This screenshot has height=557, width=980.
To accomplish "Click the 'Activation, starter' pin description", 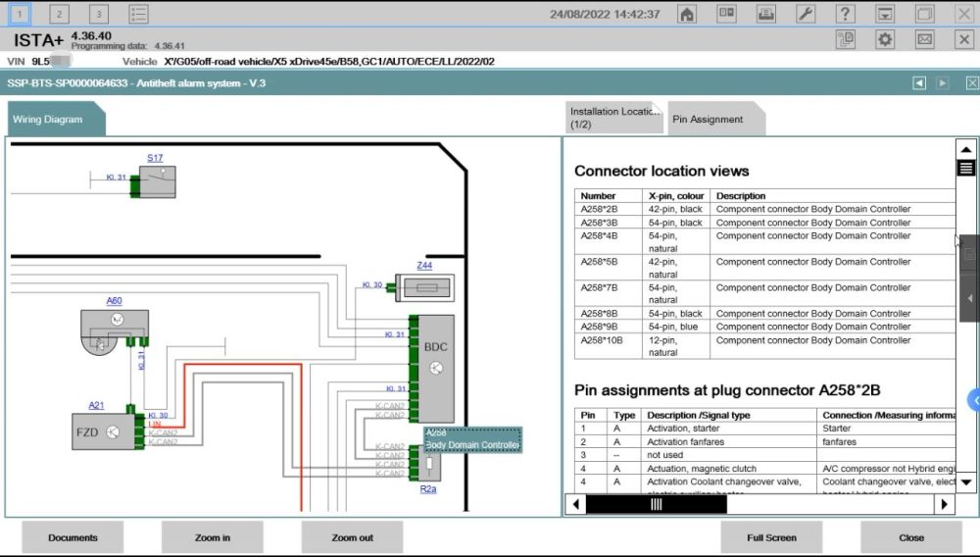I will 683,429.
